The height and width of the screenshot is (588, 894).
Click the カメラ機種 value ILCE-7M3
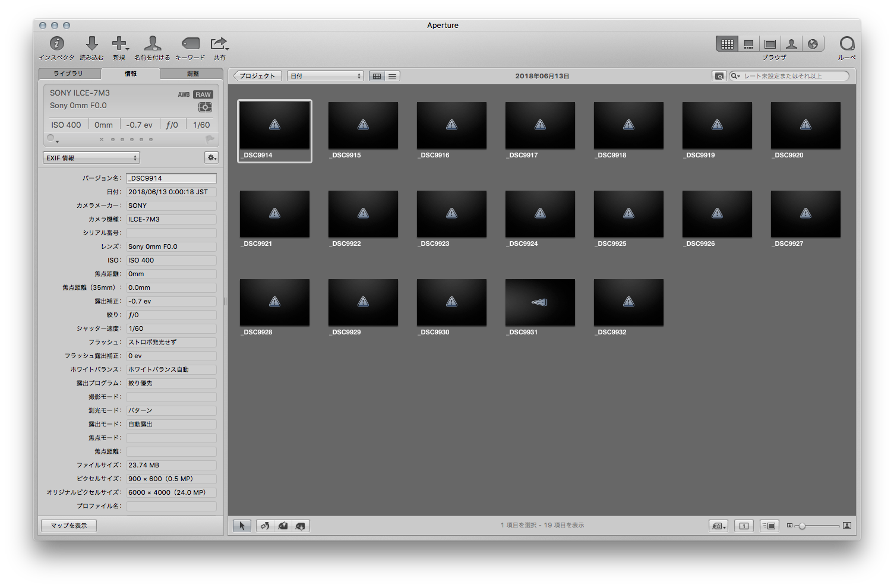(x=171, y=219)
